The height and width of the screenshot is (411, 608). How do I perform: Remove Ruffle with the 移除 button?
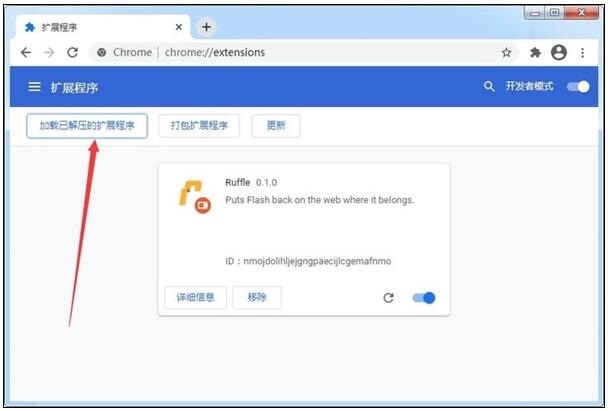[257, 297]
